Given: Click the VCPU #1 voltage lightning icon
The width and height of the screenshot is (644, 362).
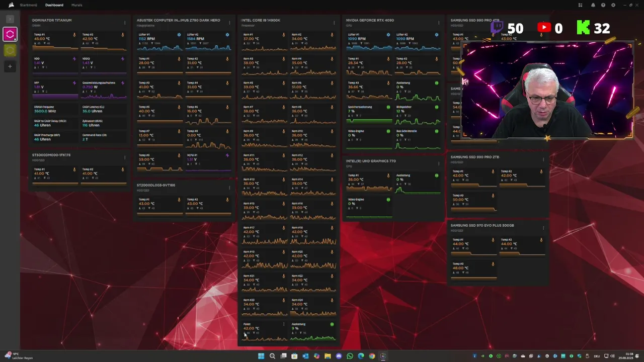Looking at the screenshot, I should [x=227, y=155].
